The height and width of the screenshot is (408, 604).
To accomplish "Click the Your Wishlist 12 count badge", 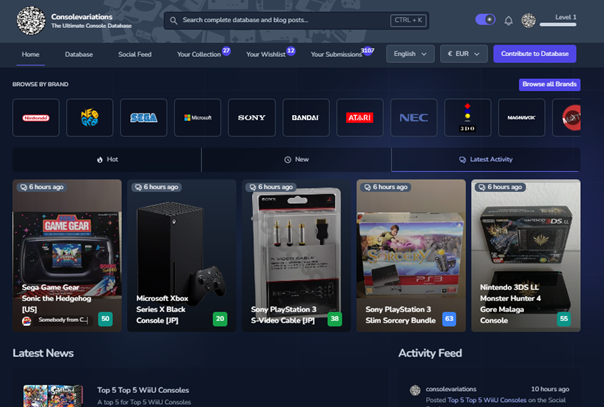I will (x=291, y=50).
